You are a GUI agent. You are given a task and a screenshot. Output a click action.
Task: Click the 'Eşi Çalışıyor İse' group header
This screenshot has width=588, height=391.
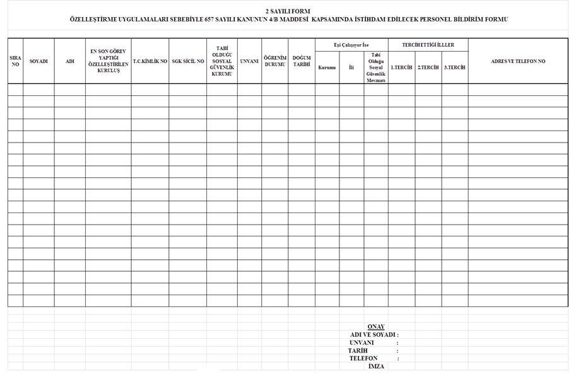[351, 45]
